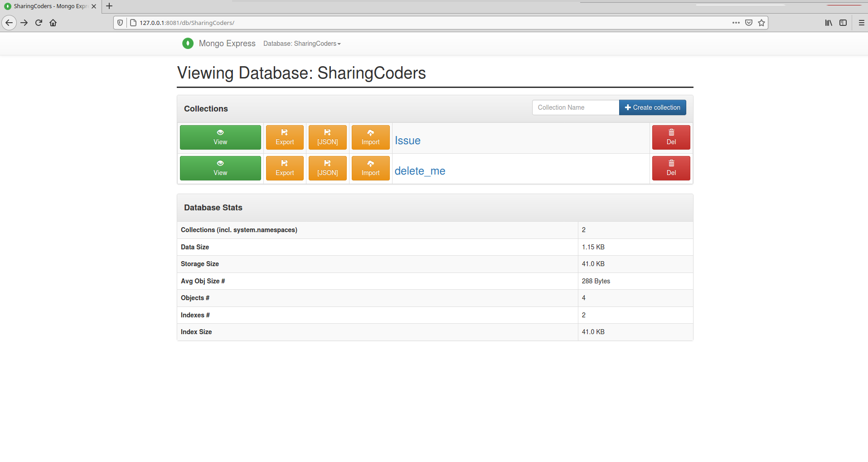Click the tracking protection shield icon
The height and width of the screenshot is (462, 868).
(x=120, y=23)
